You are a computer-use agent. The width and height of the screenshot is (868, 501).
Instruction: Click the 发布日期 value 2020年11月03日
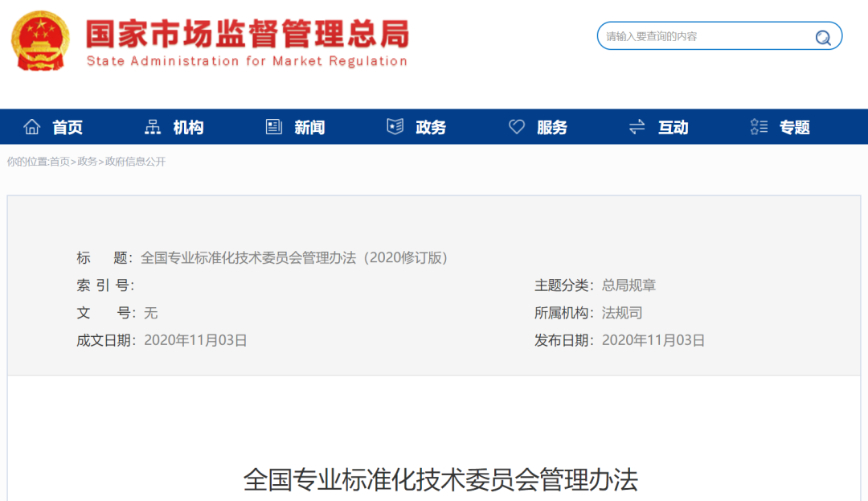pos(653,340)
